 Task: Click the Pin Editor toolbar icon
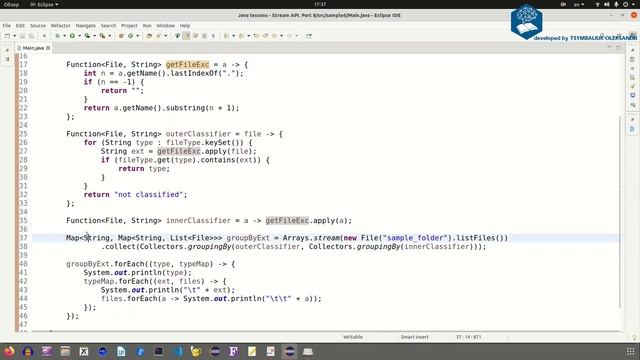point(309,36)
